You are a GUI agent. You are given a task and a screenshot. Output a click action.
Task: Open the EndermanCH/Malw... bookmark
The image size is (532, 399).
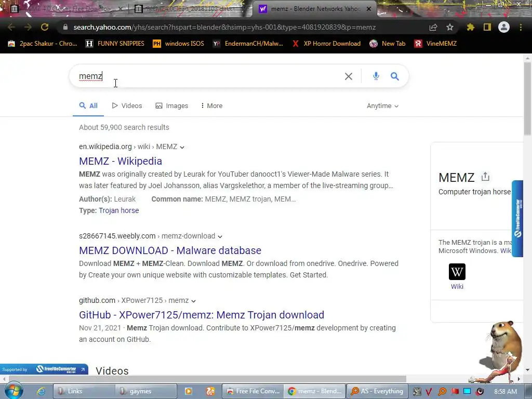pyautogui.click(x=248, y=44)
